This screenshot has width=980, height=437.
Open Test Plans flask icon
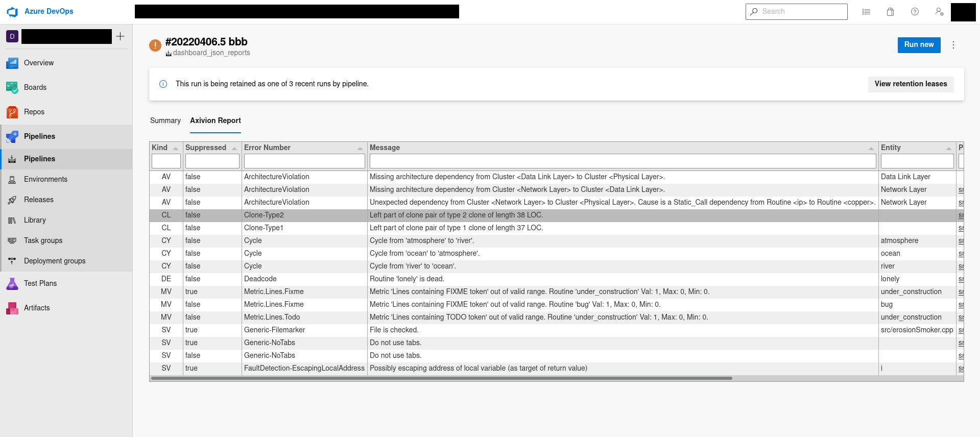click(x=12, y=283)
